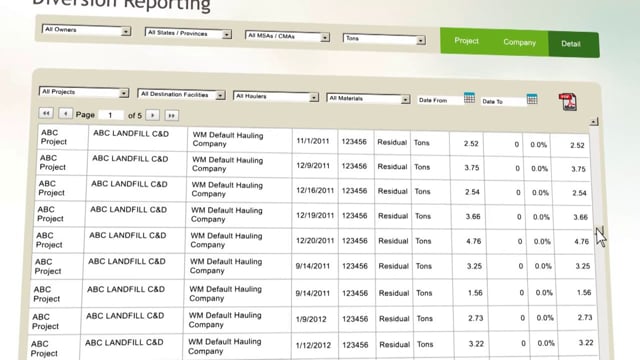Jump to the last page
Image resolution: width=640 pixels, height=360 pixels.
click(x=172, y=116)
